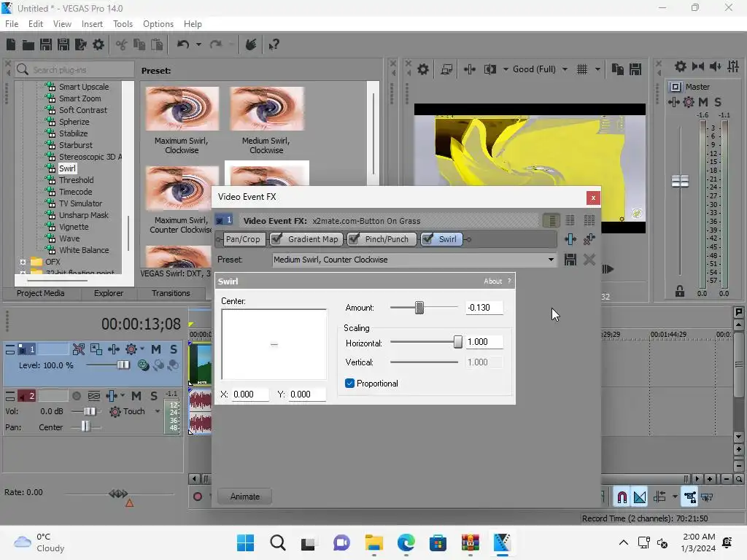Downmix output in Master Bus panel
Image resolution: width=747 pixels, height=560 pixels.
[x=698, y=66]
